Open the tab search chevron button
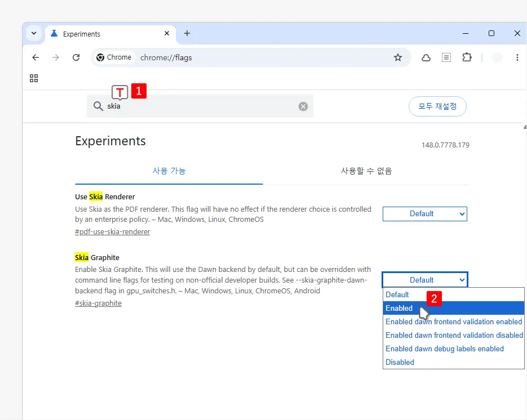This screenshot has height=420, width=527. pos(34,33)
